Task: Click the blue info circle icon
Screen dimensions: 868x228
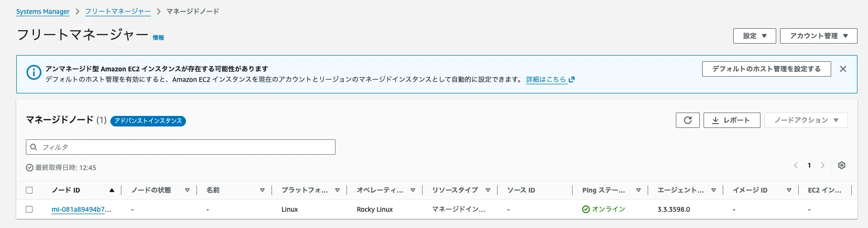Action: [33, 73]
